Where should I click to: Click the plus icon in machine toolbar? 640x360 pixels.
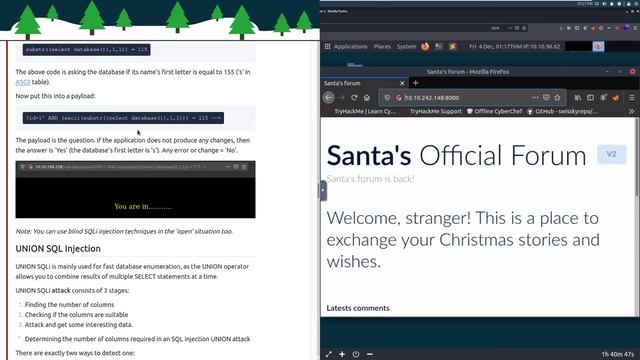pyautogui.click(x=342, y=354)
